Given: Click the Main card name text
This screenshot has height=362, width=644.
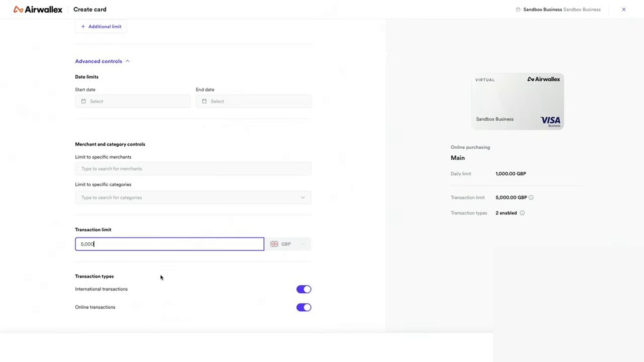Looking at the screenshot, I should point(457,158).
